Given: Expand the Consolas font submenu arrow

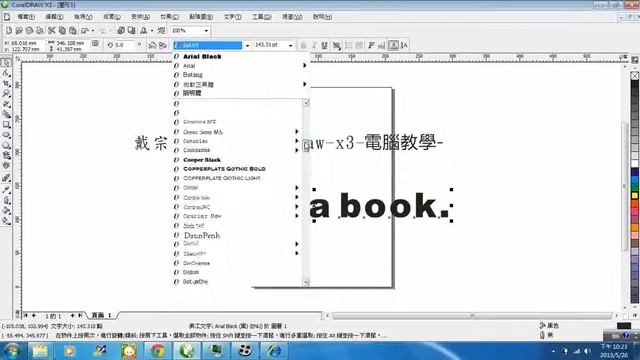Looking at the screenshot, I should [297, 141].
